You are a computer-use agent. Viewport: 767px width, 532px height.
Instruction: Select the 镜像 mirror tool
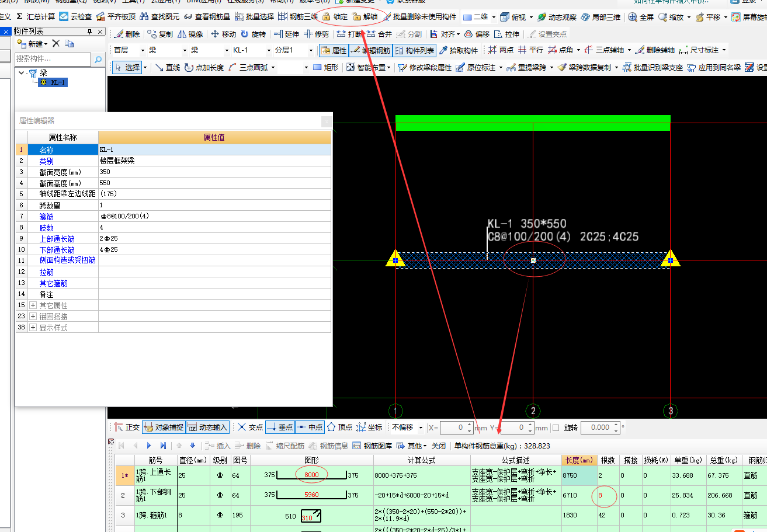click(190, 34)
